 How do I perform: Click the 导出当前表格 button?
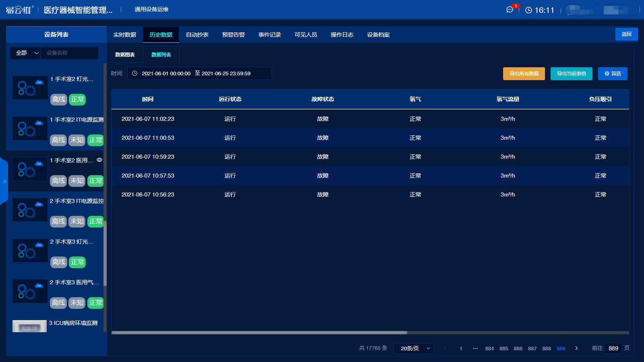point(571,74)
